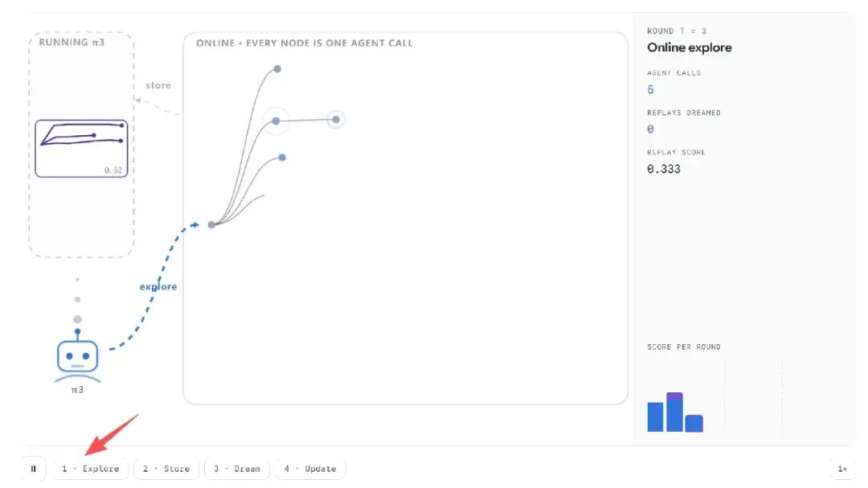Click the blue explore arrow label
The image size is (868, 488).
pyautogui.click(x=158, y=286)
